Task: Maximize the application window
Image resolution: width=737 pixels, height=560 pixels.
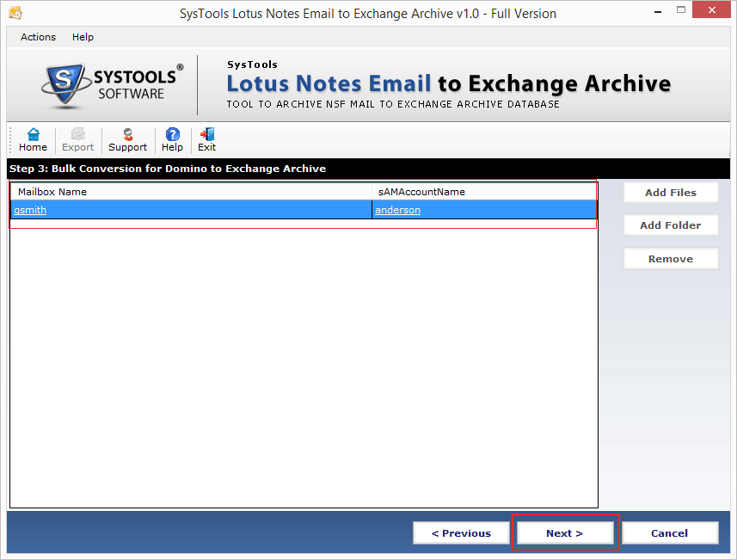Action: 681,10
